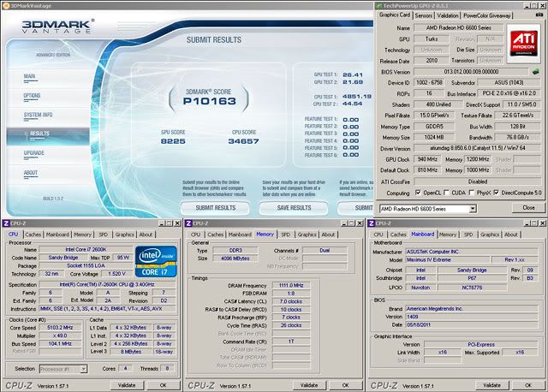The width and height of the screenshot is (548, 392).
Task: Click Validate in left CPU-Z window
Action: point(127,385)
